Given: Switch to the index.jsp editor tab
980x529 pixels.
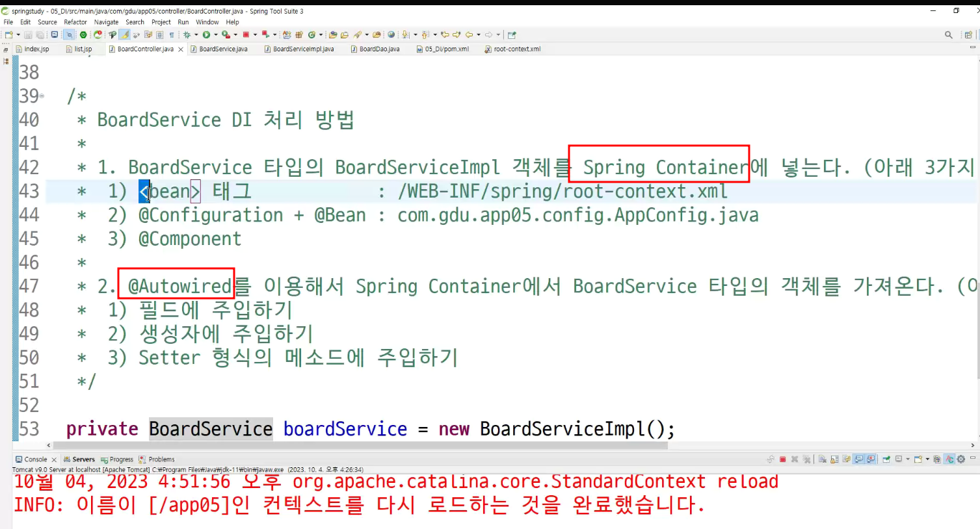Looking at the screenshot, I should (33, 49).
